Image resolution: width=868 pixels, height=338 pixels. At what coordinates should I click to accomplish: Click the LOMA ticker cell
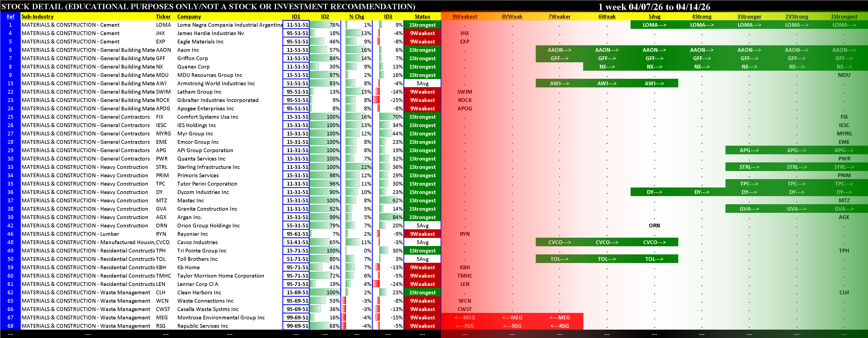163,25
